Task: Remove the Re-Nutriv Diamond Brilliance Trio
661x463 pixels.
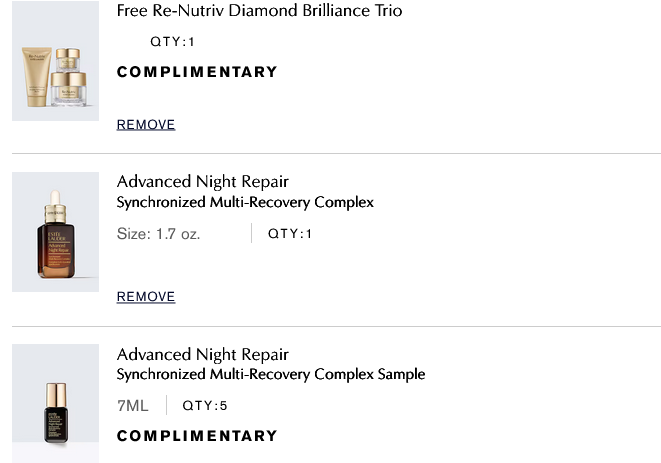Action: [146, 125]
